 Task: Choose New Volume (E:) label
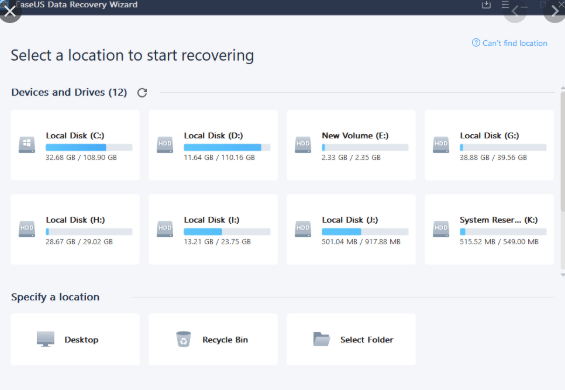(355, 136)
